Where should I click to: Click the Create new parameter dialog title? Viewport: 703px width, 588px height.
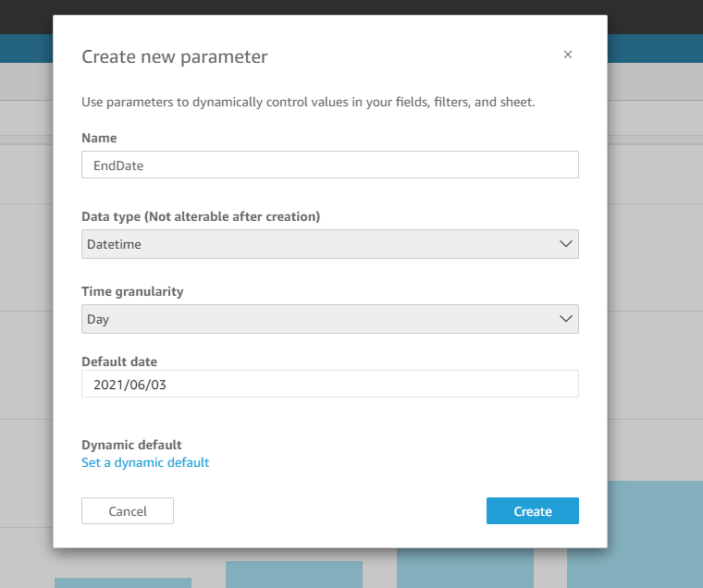[175, 57]
